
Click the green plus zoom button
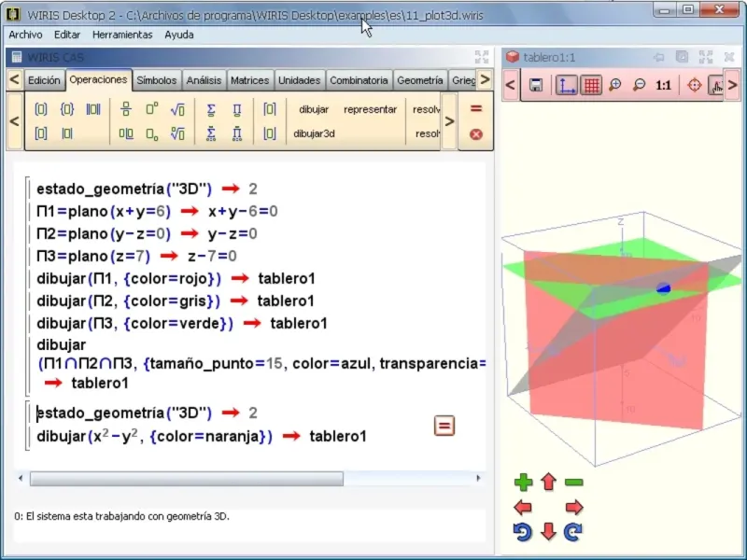523,483
